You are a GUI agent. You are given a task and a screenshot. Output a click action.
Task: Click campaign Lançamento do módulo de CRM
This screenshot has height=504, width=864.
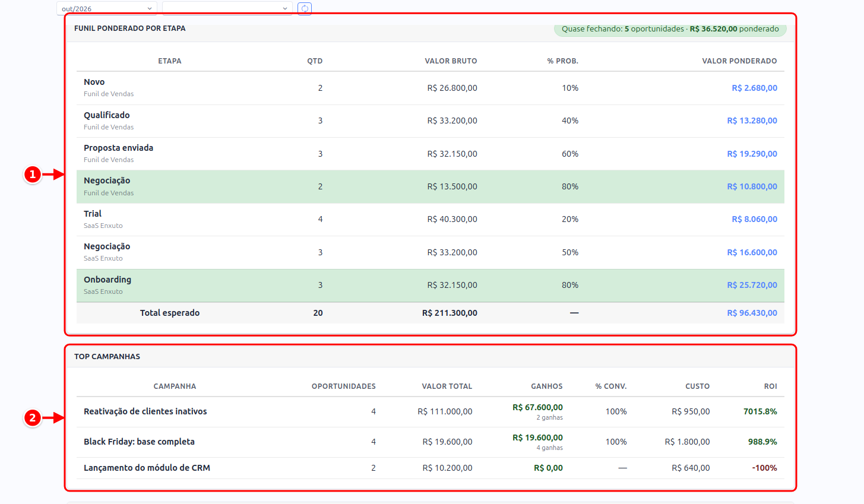click(x=147, y=468)
